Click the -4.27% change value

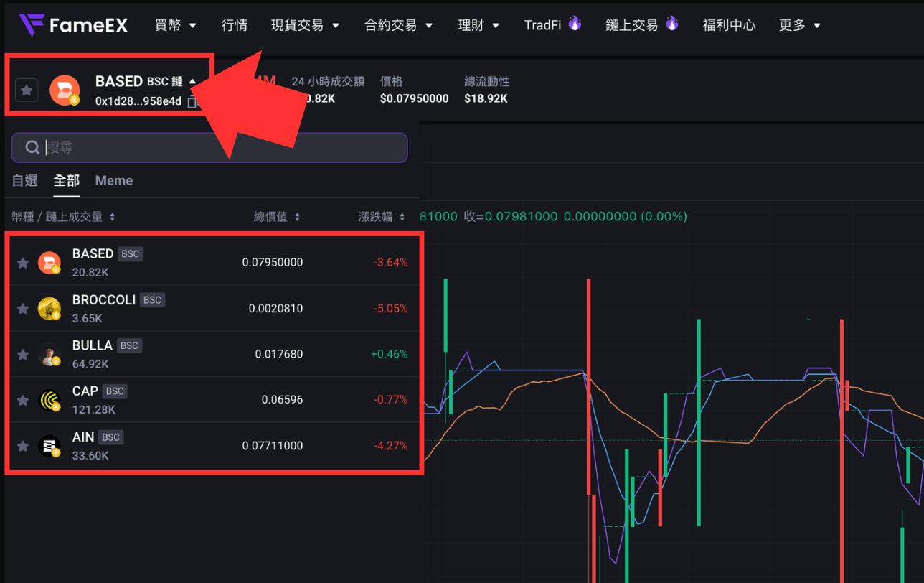coord(390,446)
